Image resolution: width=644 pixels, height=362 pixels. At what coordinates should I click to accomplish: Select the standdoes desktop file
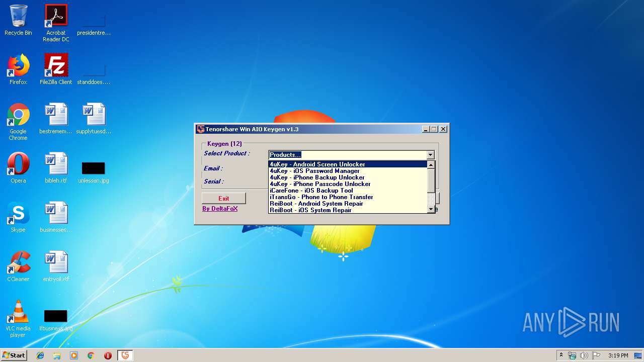coord(94,73)
